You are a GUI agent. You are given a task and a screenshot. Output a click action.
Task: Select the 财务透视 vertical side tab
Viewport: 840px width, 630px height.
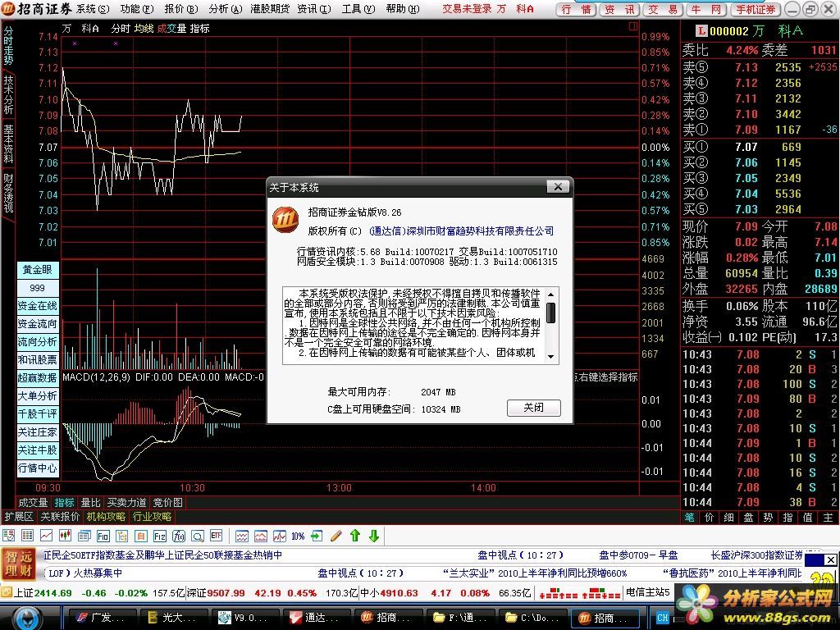(8, 193)
